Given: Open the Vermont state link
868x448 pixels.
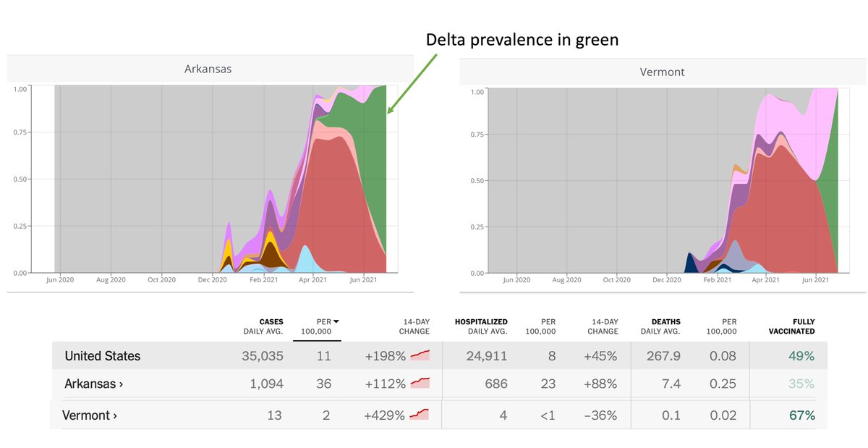Looking at the screenshot, I should (x=86, y=415).
